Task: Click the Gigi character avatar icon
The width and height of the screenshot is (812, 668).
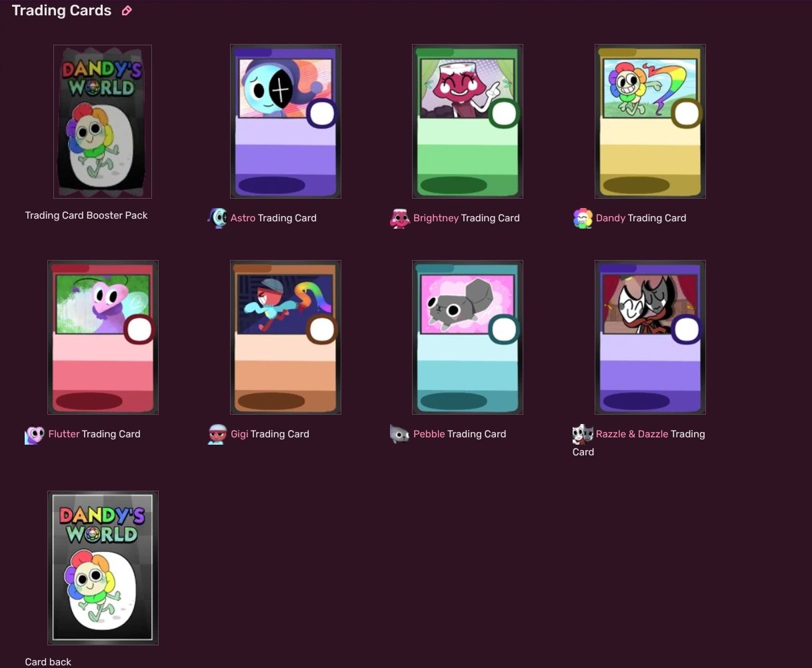Action: point(217,434)
